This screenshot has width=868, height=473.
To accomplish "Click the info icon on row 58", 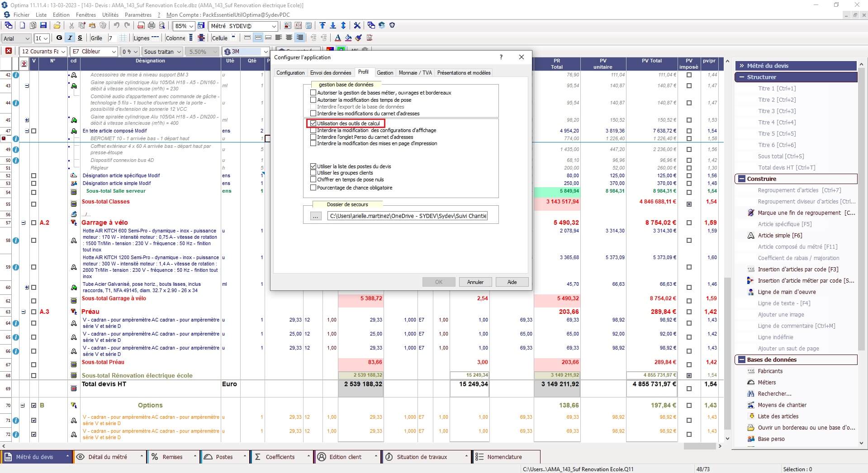I will (16, 240).
